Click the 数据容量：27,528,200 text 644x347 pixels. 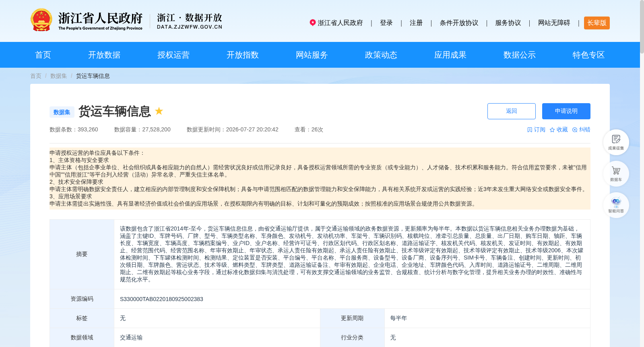point(142,130)
